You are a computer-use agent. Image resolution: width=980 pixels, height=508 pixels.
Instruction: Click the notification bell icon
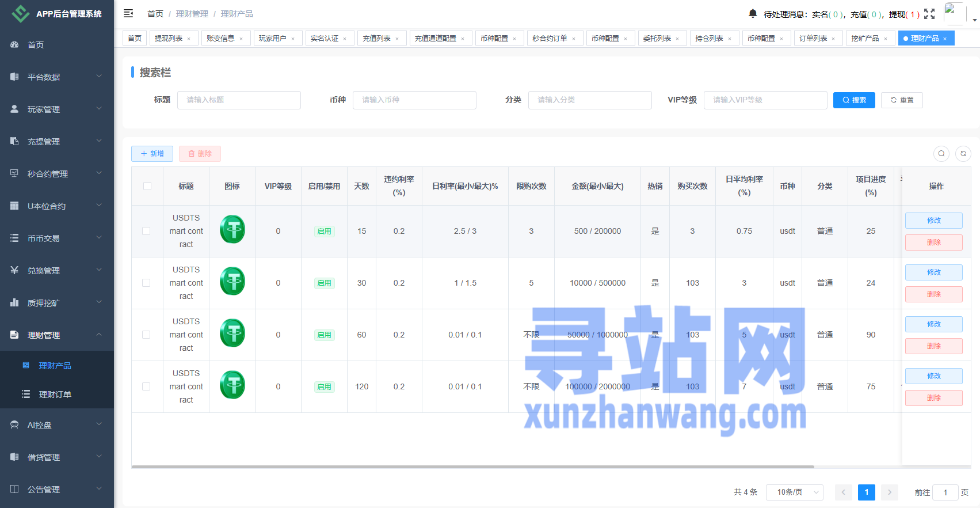point(753,13)
